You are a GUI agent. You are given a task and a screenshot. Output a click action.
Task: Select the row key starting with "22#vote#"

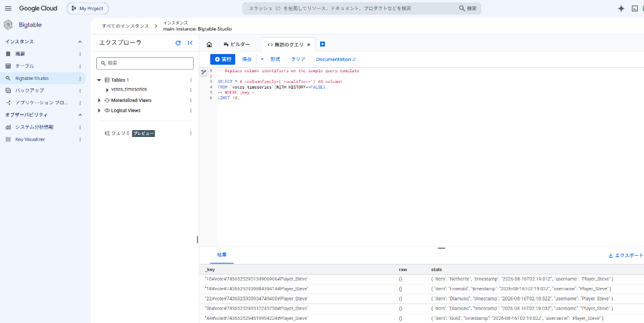click(x=257, y=298)
